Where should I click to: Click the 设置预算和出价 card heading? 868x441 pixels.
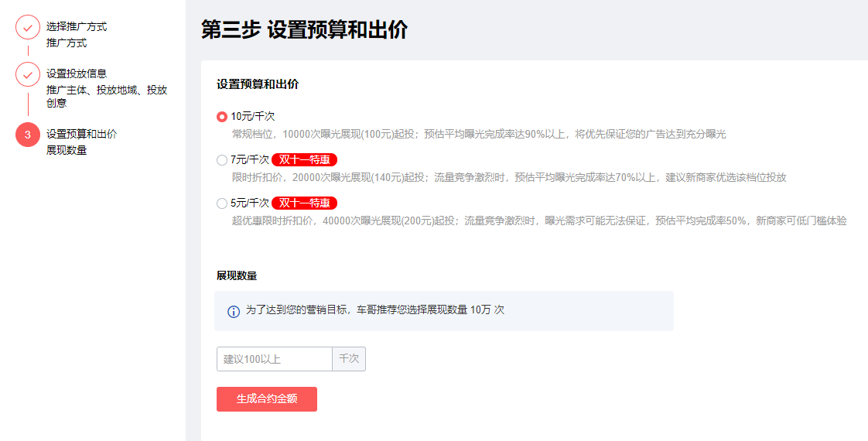[258, 84]
